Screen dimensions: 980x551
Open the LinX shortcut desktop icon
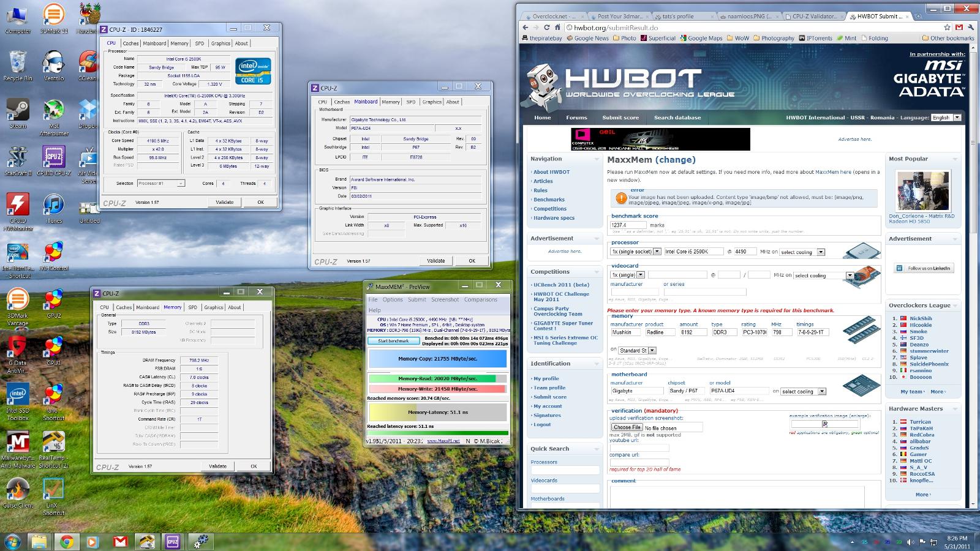(x=54, y=497)
